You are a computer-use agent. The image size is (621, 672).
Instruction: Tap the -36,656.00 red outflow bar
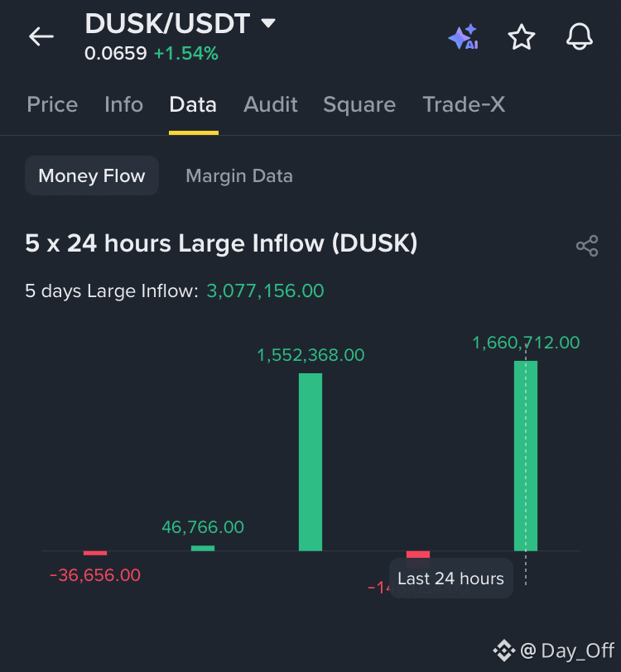pyautogui.click(x=95, y=554)
